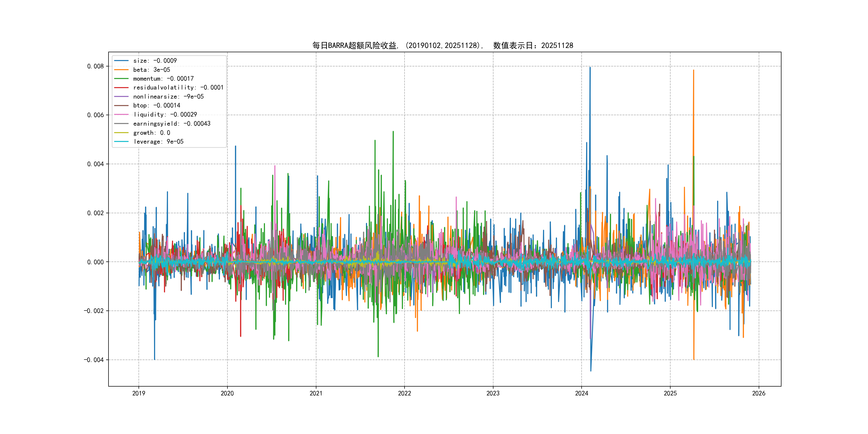Click the 0.008 y-axis tick label
Image resolution: width=868 pixels, height=434 pixels.
[95, 66]
